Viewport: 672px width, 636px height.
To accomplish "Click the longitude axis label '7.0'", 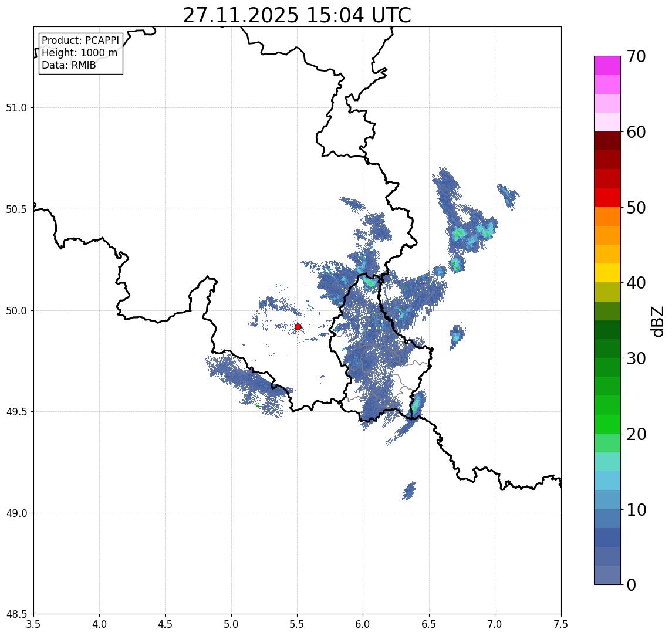I will pos(495,624).
